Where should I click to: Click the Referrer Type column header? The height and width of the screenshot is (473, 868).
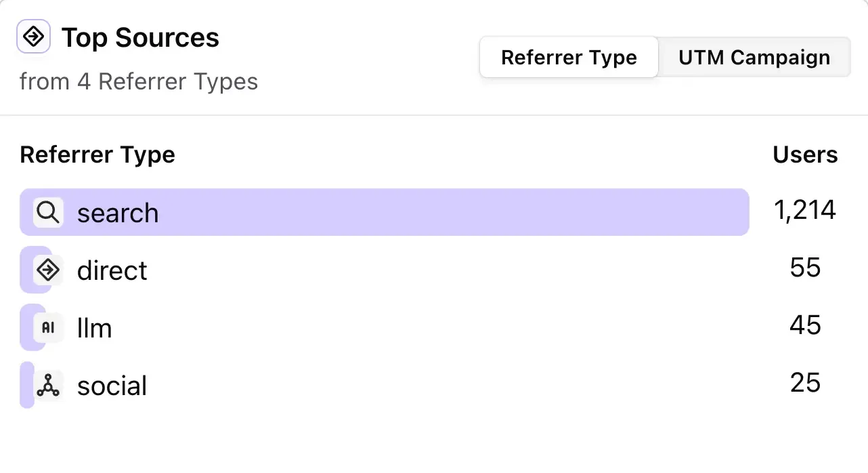(97, 155)
